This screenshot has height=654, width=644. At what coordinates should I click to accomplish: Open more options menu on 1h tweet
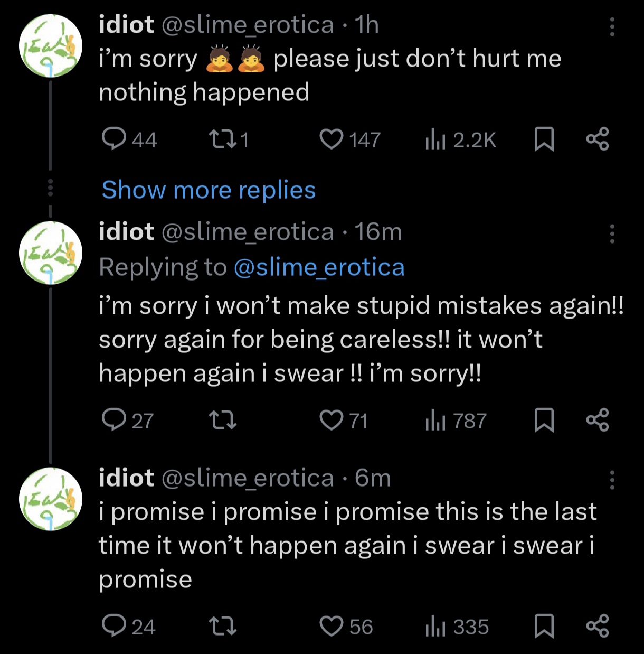click(612, 26)
